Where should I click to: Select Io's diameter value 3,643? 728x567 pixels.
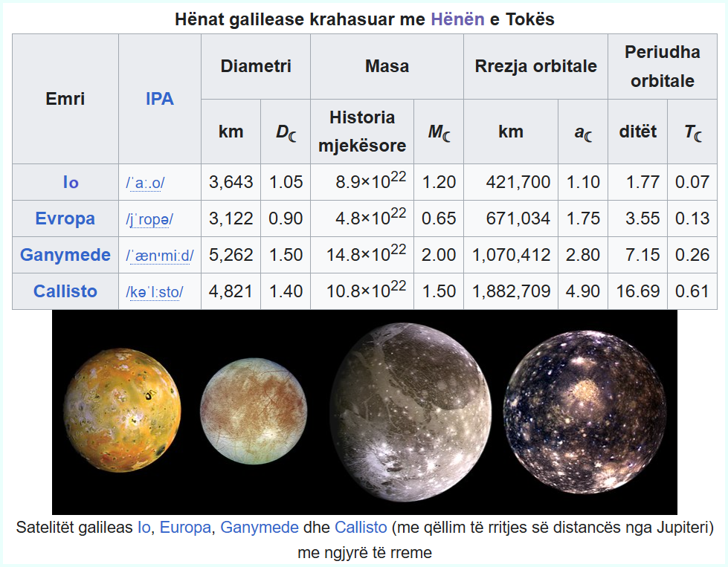pyautogui.click(x=231, y=182)
